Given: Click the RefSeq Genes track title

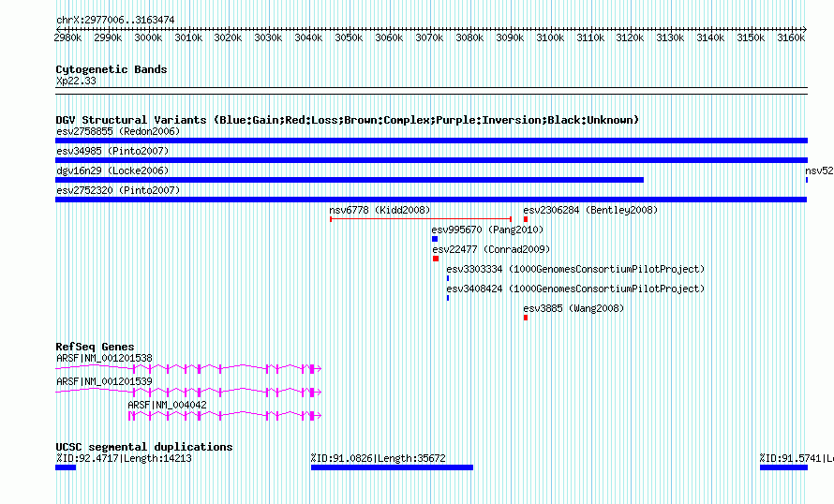Looking at the screenshot, I should pos(95,347).
